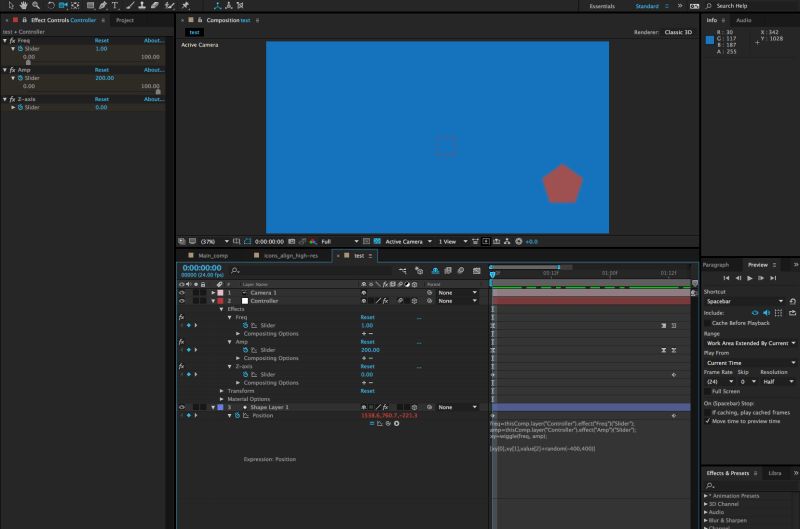The image size is (800, 529).
Task: Open Composition Mini-Flowchart in timeline
Action: pos(403,270)
